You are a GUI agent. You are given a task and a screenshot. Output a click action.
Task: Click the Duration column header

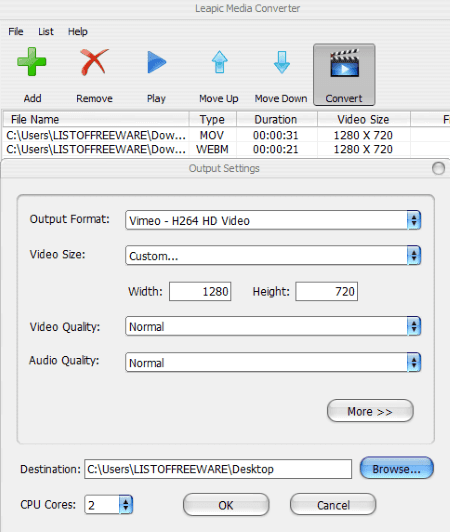[x=277, y=119]
